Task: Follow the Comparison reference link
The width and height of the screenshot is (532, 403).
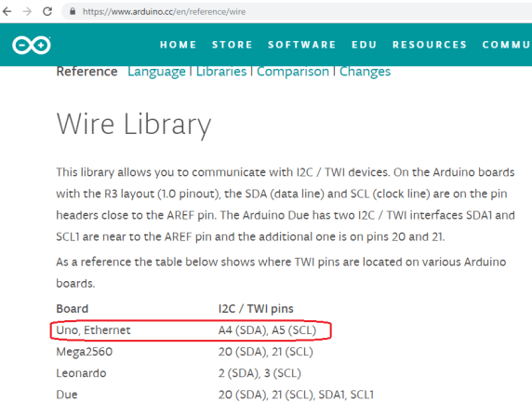Action: [293, 72]
